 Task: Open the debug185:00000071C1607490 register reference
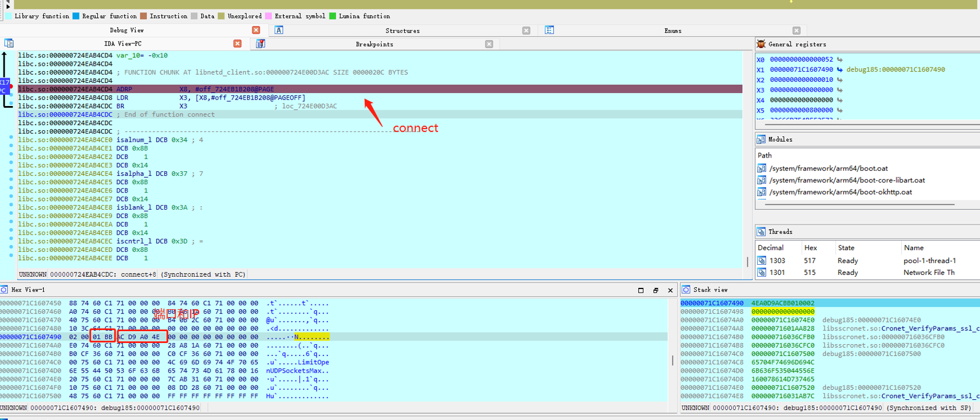[x=895, y=69]
